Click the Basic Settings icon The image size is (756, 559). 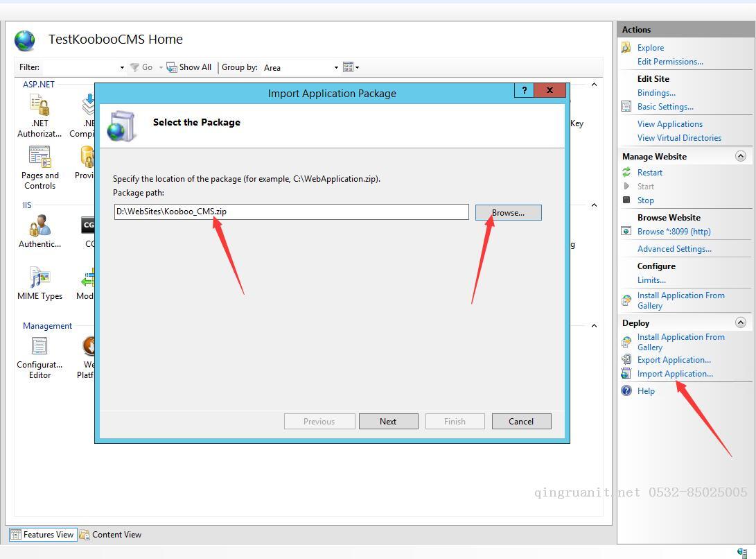tap(626, 107)
